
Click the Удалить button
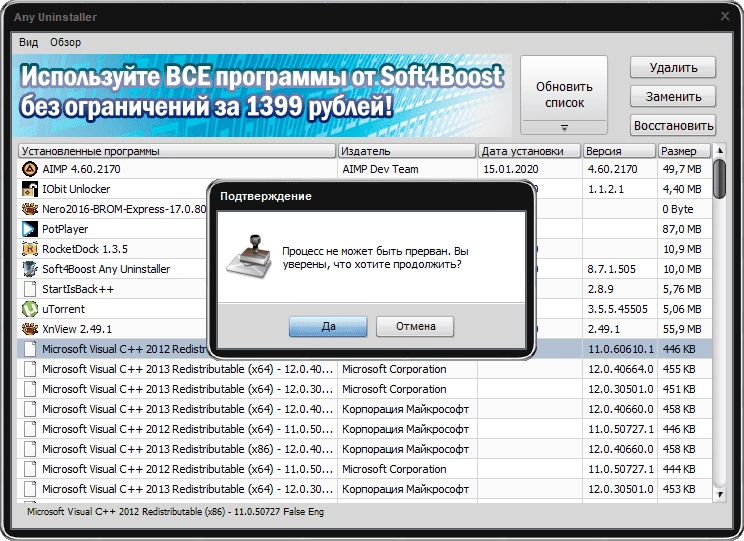[x=673, y=67]
